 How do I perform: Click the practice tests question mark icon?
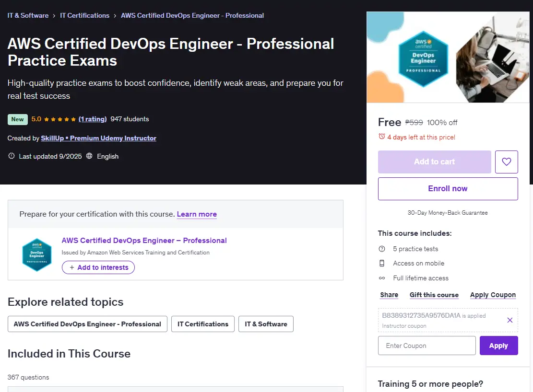[382, 249]
